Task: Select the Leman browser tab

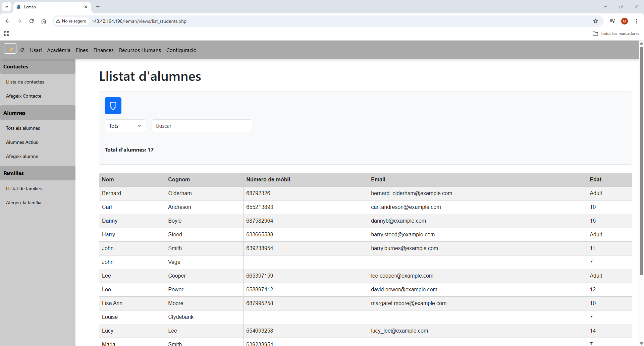Action: pyautogui.click(x=52, y=7)
